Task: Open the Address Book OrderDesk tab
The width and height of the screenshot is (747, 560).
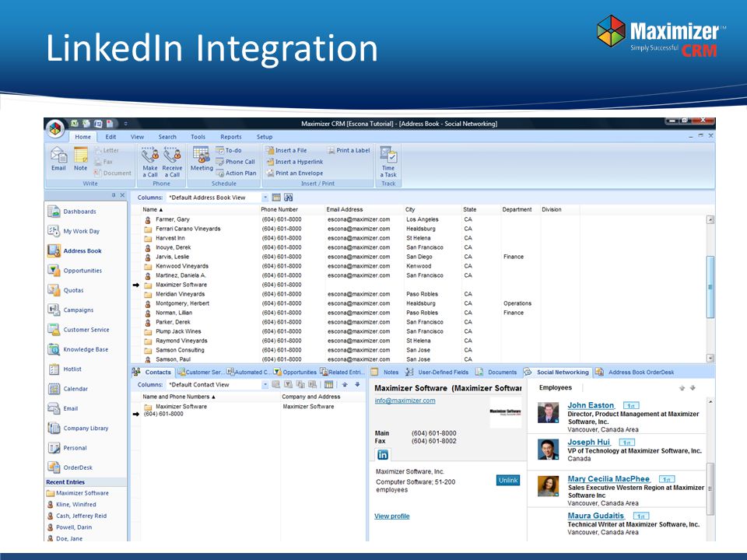Action: pyautogui.click(x=635, y=373)
